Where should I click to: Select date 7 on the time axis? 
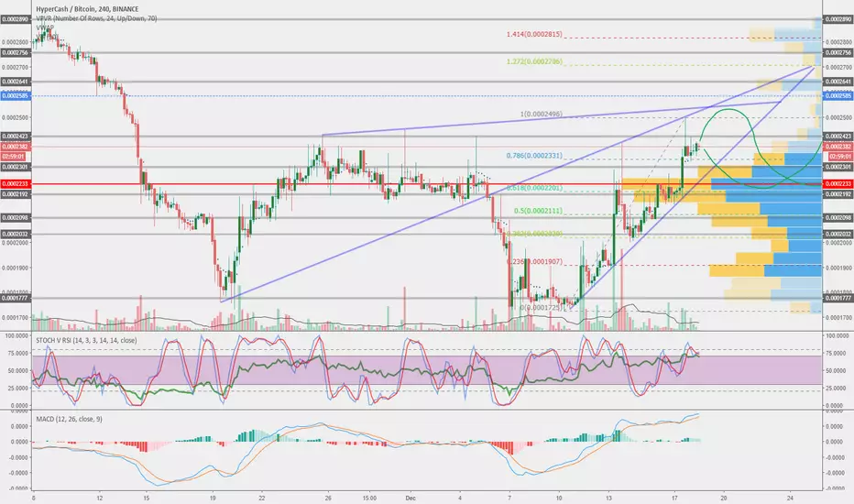tap(509, 498)
